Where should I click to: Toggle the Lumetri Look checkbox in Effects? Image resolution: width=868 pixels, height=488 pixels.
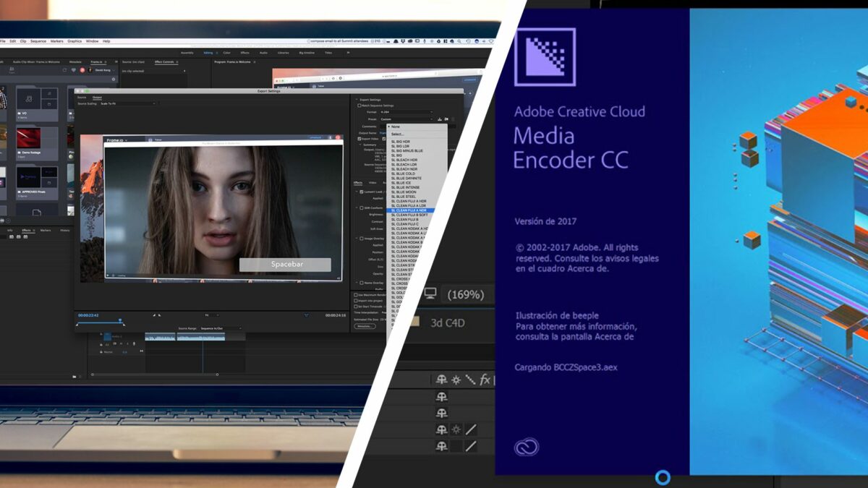tap(362, 192)
